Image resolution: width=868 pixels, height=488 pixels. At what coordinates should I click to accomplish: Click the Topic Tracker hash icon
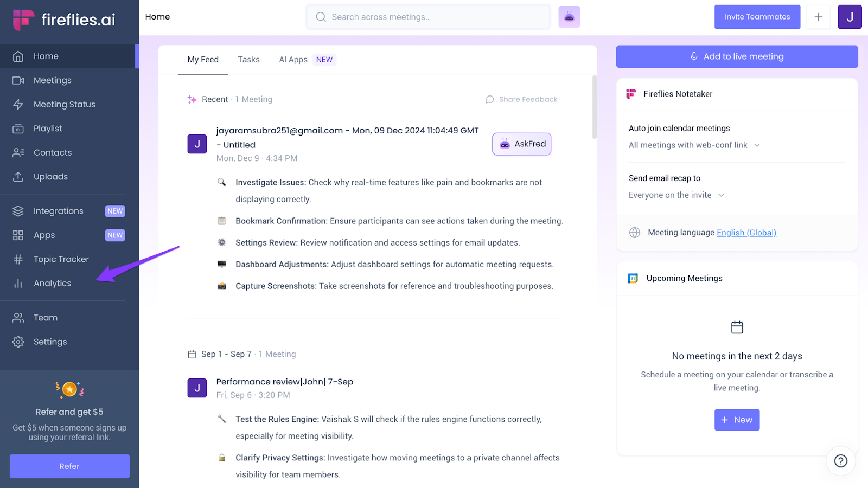(18, 259)
